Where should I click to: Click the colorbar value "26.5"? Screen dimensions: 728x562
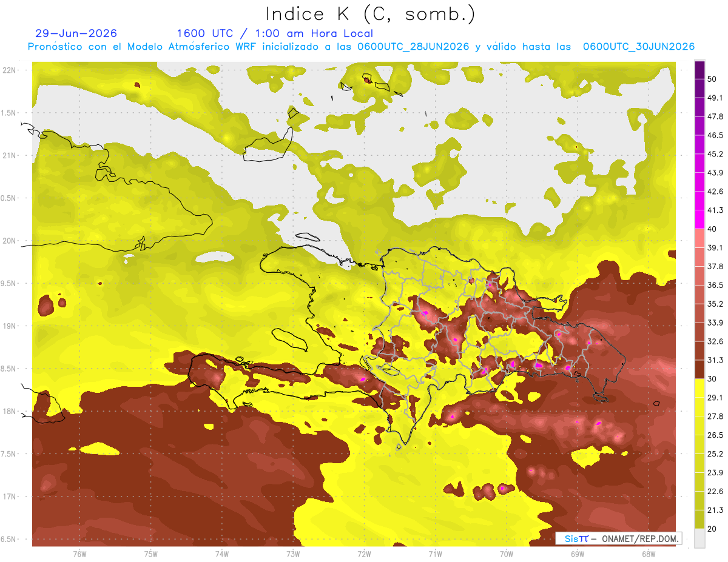715,435
